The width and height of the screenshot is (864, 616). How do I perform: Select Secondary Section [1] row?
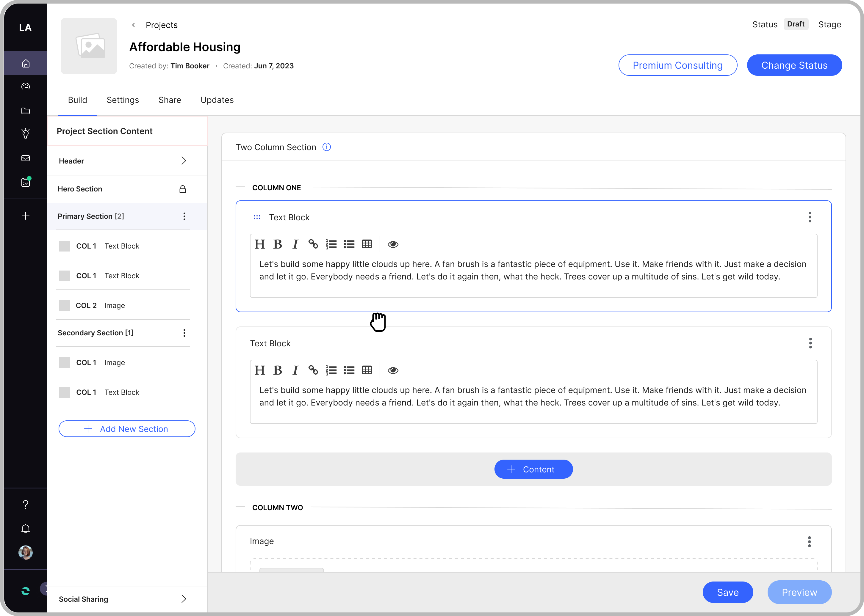[x=123, y=333]
